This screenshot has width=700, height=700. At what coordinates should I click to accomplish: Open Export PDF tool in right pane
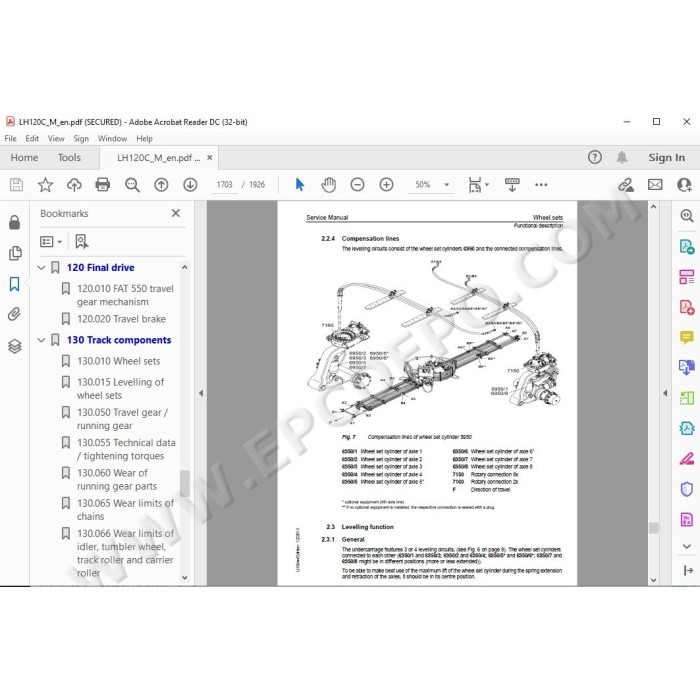687,246
